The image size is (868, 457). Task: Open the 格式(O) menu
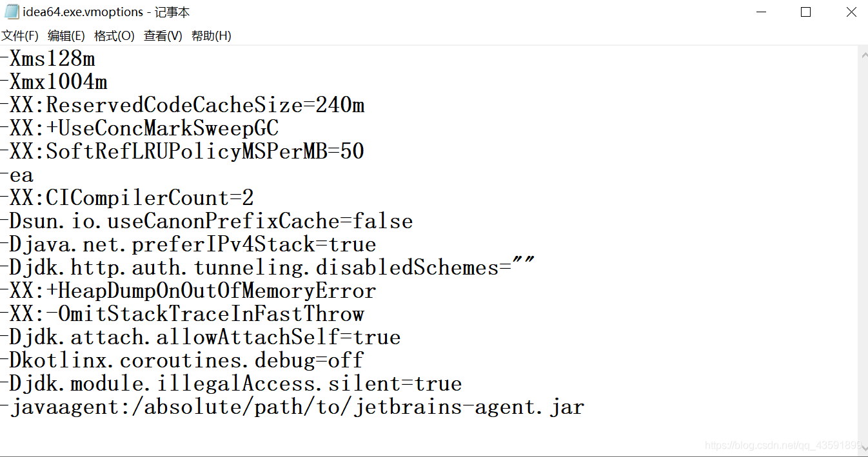pos(113,35)
